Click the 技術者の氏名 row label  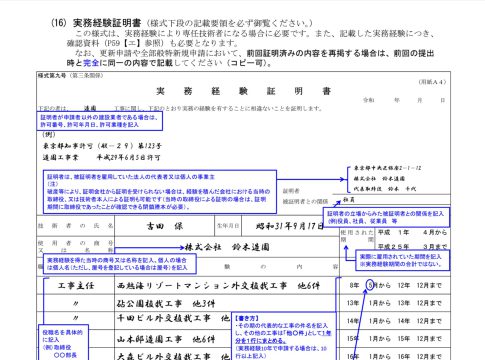pyautogui.click(x=75, y=226)
